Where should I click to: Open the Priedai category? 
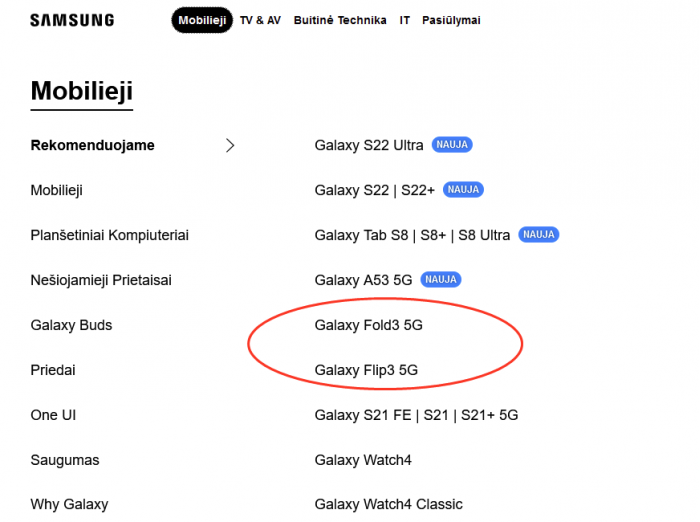pyautogui.click(x=53, y=370)
